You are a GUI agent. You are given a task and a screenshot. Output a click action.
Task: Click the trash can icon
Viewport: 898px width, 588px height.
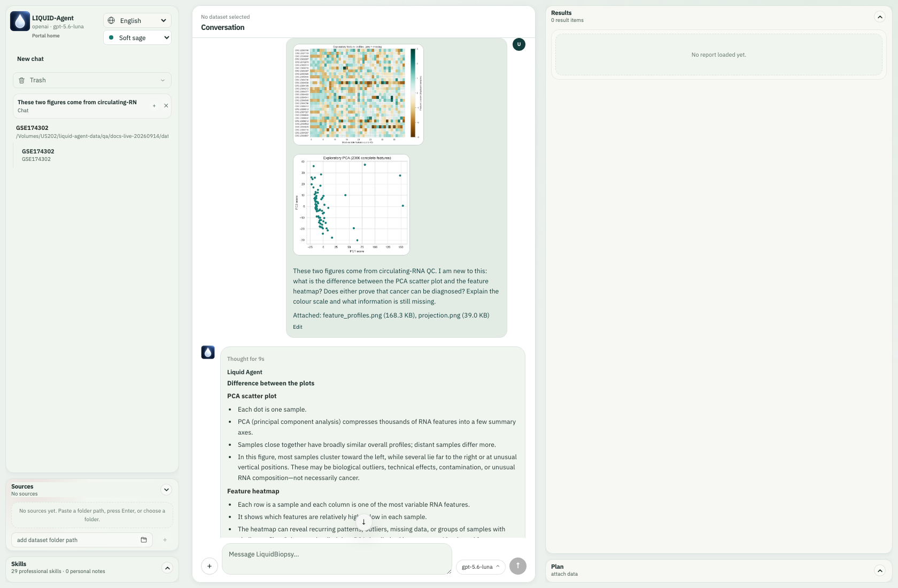pos(22,80)
